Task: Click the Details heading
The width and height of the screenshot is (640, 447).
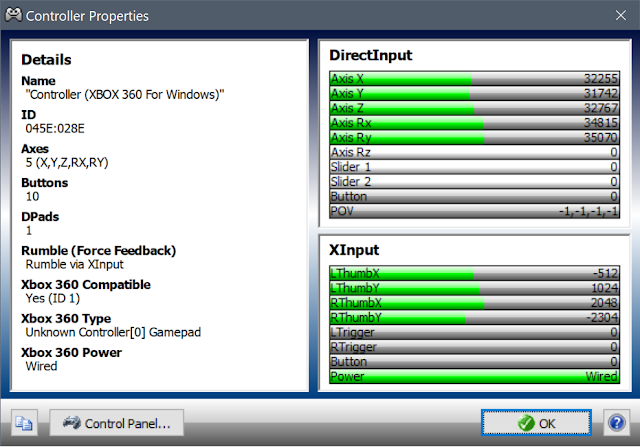Action: click(46, 60)
